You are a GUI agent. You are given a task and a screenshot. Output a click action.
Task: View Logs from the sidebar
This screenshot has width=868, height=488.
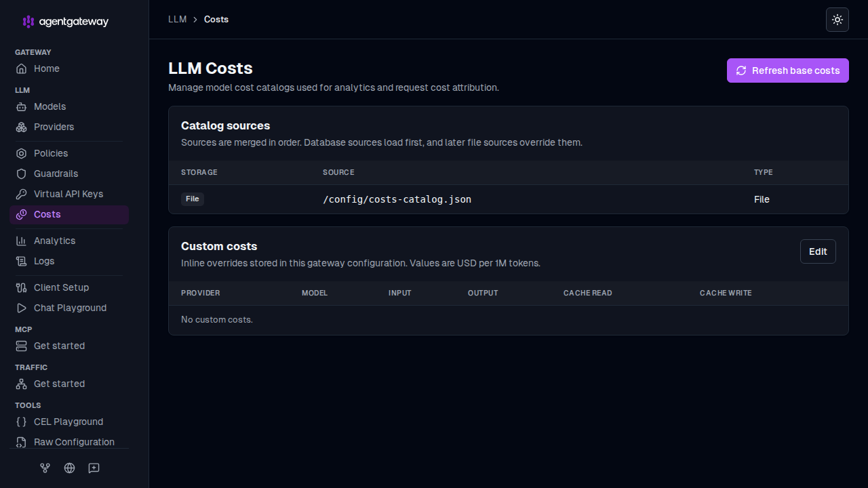[x=69, y=261]
